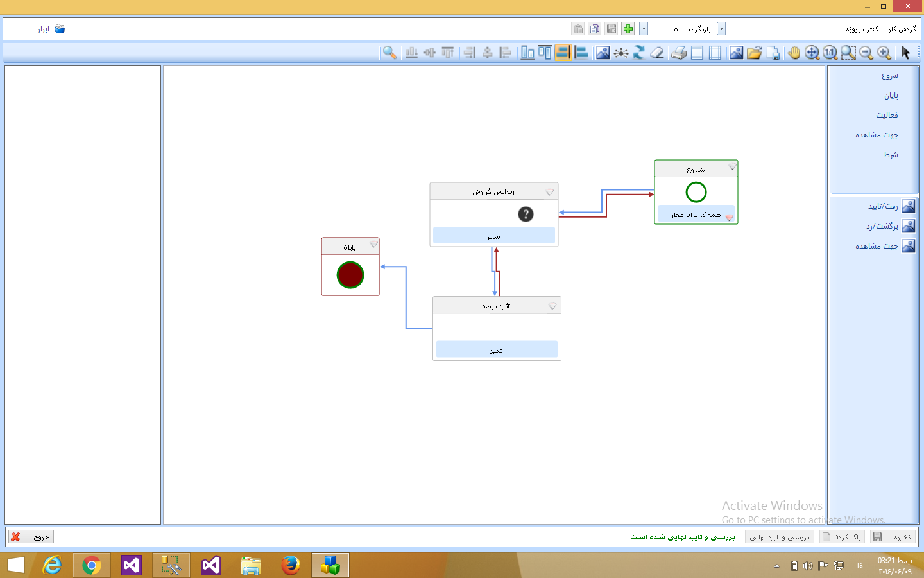Click the dark red end node circle
This screenshot has height=578, width=924.
point(350,275)
